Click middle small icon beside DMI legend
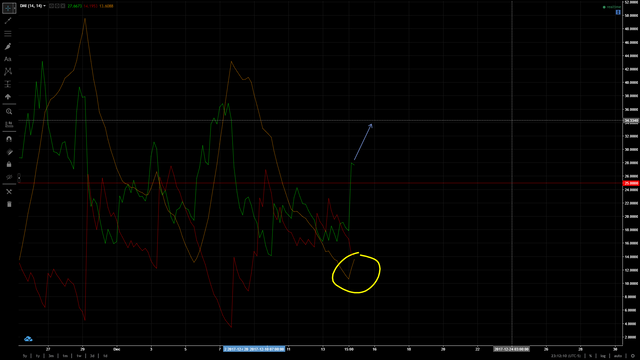Screen dimensions: 640x360 [57, 6]
